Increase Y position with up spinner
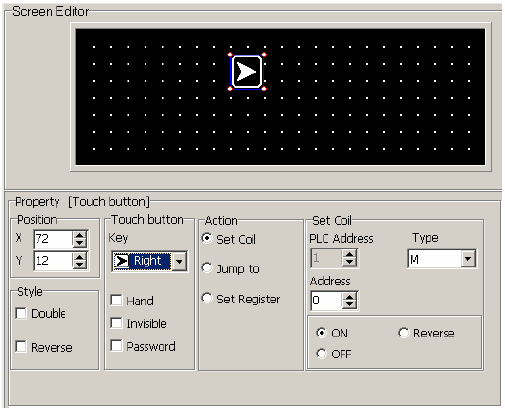The image size is (505, 411). pos(80,257)
